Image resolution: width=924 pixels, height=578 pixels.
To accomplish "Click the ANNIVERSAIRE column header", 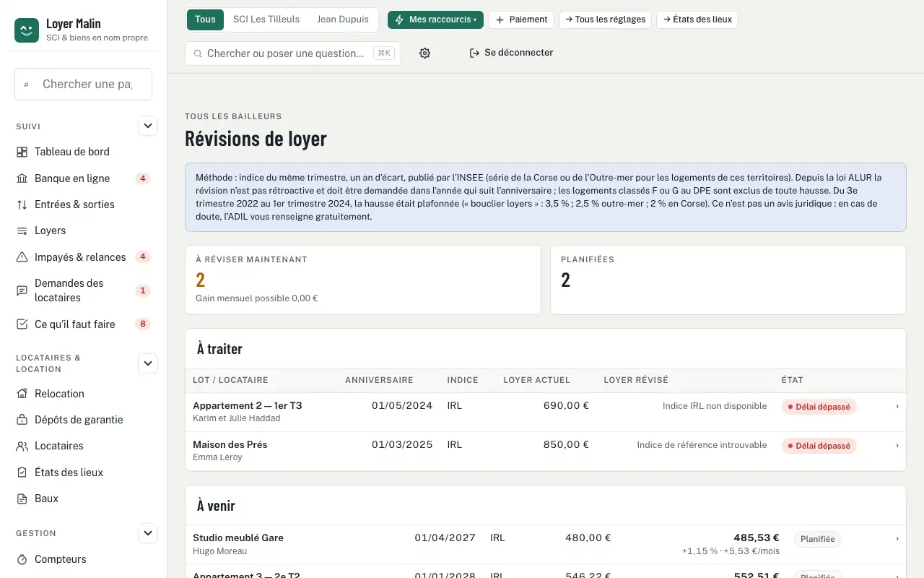I will pyautogui.click(x=379, y=380).
